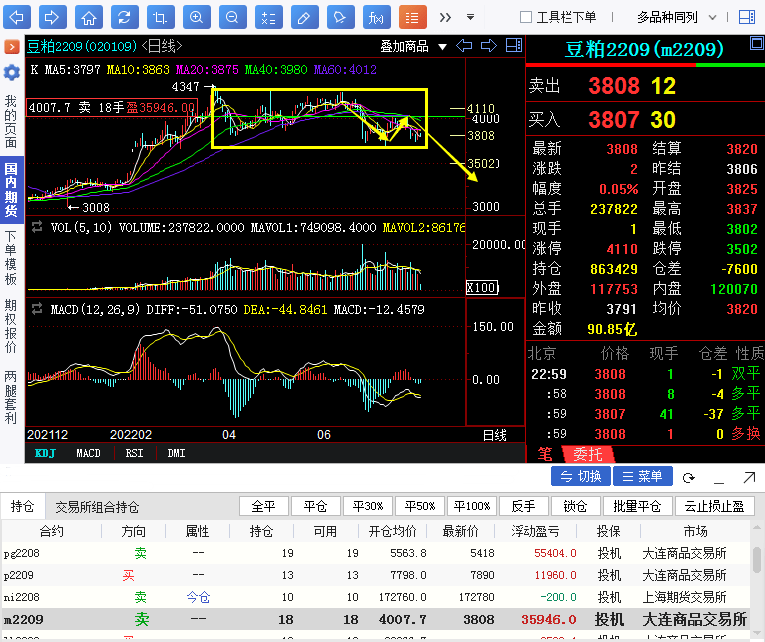Expand the toolbar overflow chevron
Image resolution: width=765 pixels, height=642 pixels.
pyautogui.click(x=444, y=17)
